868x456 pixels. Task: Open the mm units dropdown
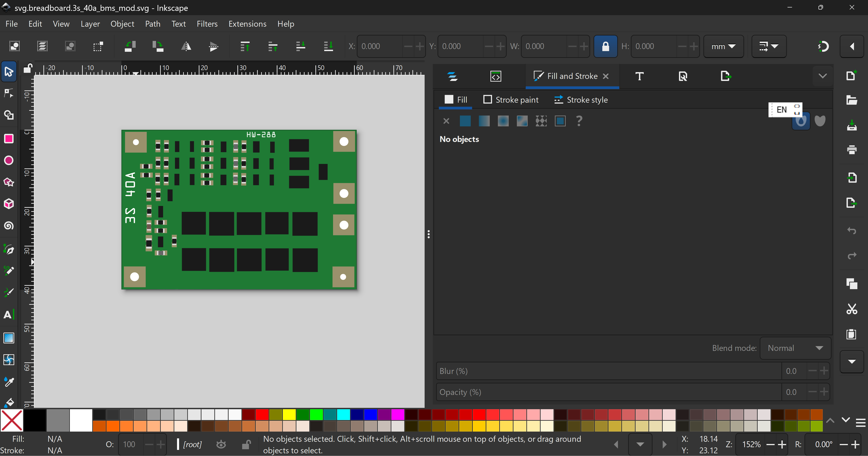[723, 46]
